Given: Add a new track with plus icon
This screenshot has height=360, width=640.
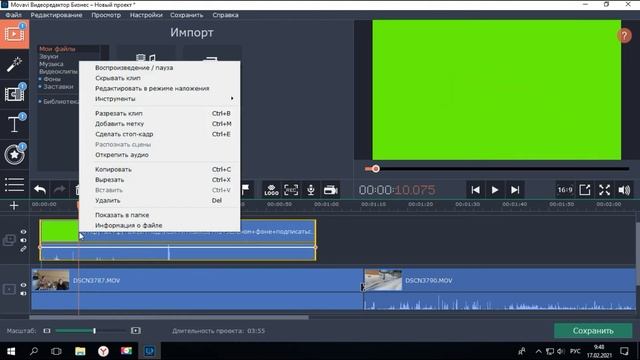Looking at the screenshot, I should pyautogui.click(x=14, y=205).
